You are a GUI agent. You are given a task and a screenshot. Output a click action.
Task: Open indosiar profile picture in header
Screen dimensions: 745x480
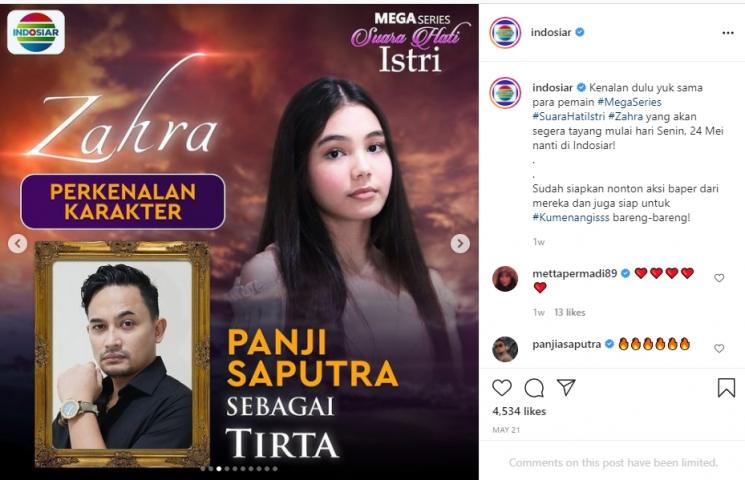click(505, 33)
